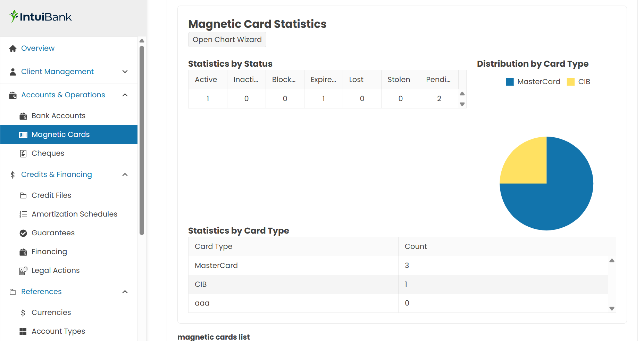Go to Cheques page
This screenshot has height=341, width=644.
(69, 153)
